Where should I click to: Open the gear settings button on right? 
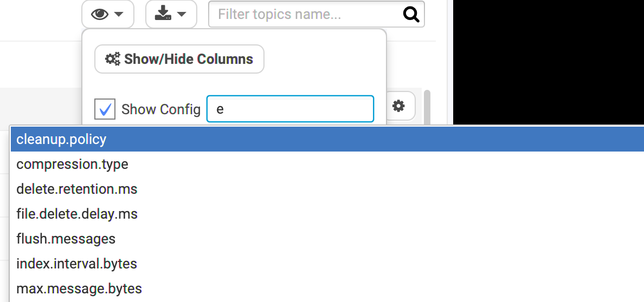click(398, 106)
